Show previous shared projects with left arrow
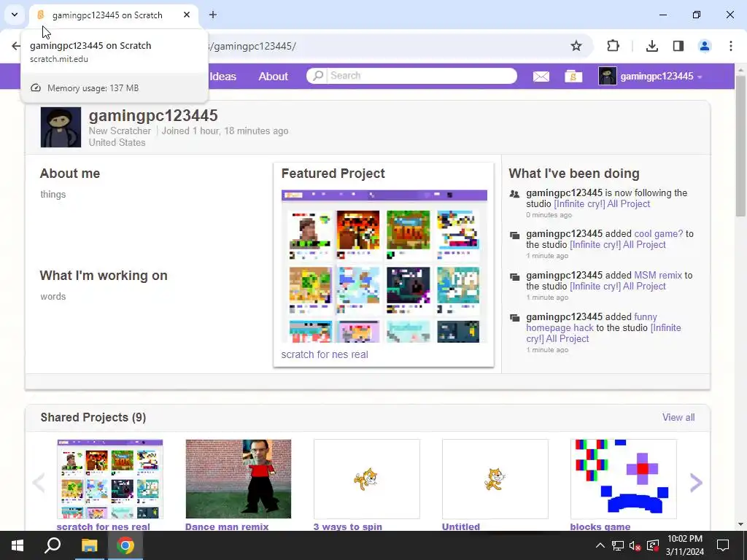This screenshot has height=560, width=747. 39,483
